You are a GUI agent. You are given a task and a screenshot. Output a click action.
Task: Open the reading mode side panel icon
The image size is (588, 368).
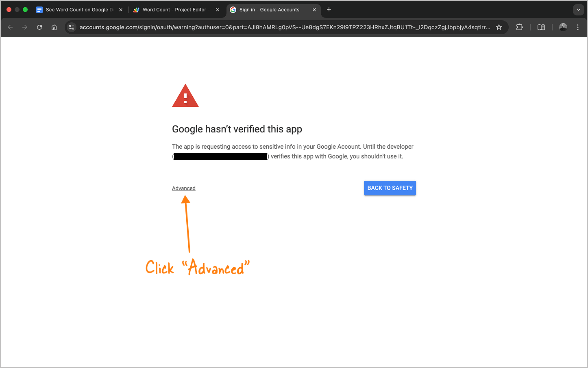(x=541, y=27)
